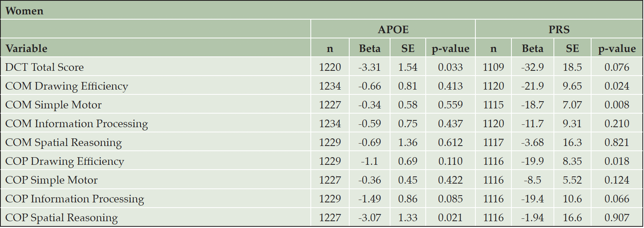Click APOE p-value 0.033 cell
This screenshot has width=644, height=228.
click(450, 67)
